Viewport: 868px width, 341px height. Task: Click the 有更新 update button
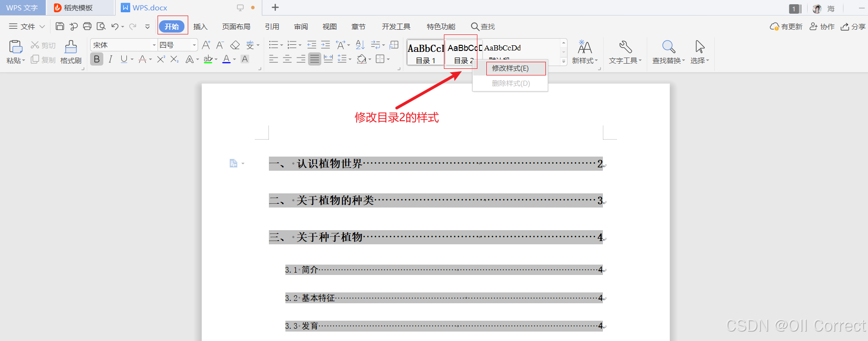pos(786,26)
